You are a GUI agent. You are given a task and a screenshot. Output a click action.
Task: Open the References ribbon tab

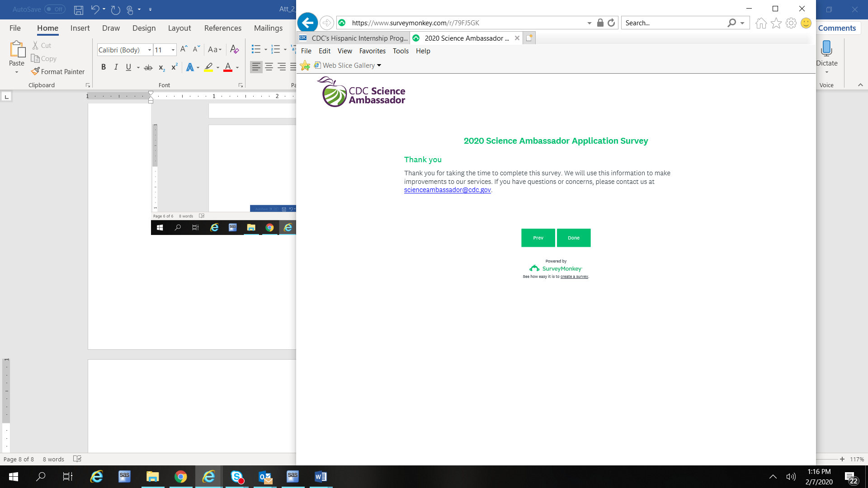click(222, 28)
